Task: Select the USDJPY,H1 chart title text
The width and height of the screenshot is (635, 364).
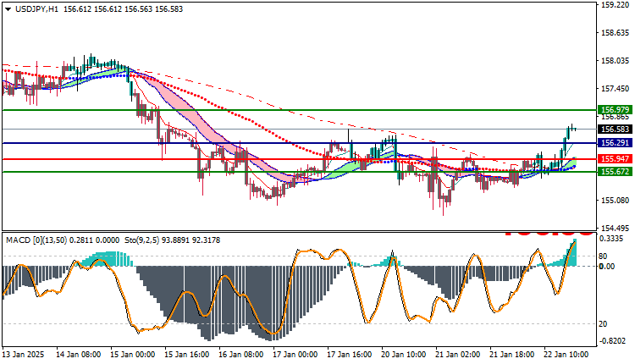Action: point(36,9)
